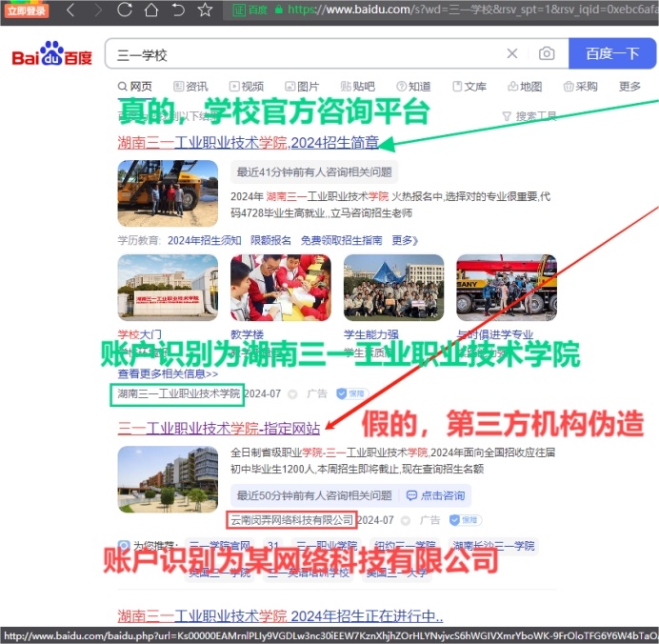
Task: Switch to the 资讯 tab
Action: pos(190,87)
